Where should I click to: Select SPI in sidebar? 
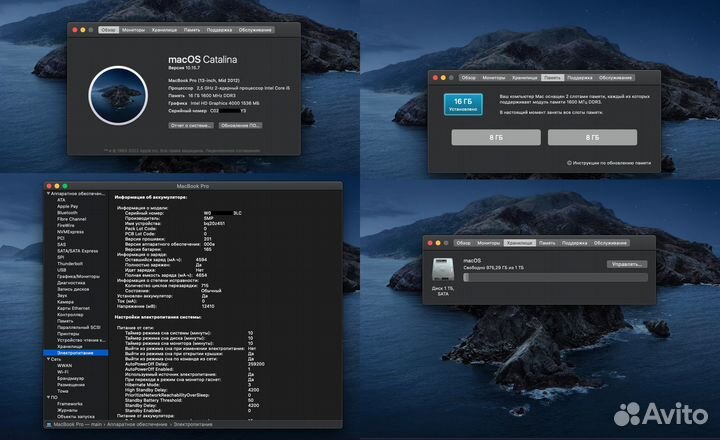point(61,258)
